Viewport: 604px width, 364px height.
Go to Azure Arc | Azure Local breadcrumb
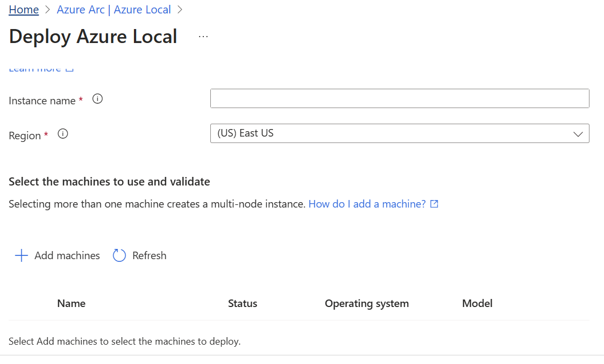coord(113,10)
